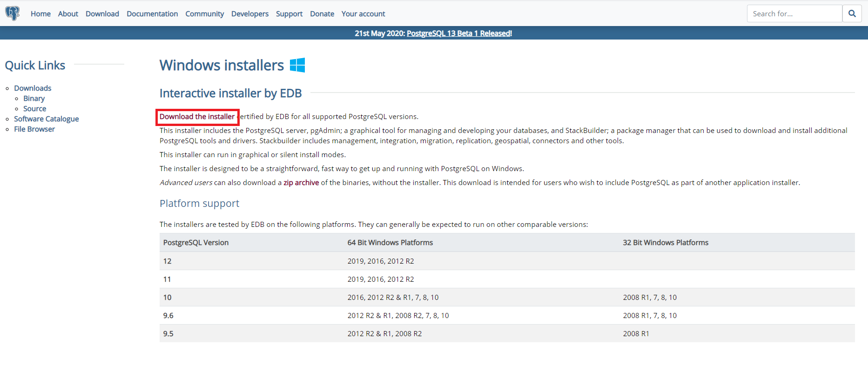Open Downloads in Quick Links
Screen dimensions: 868x365
33,88
